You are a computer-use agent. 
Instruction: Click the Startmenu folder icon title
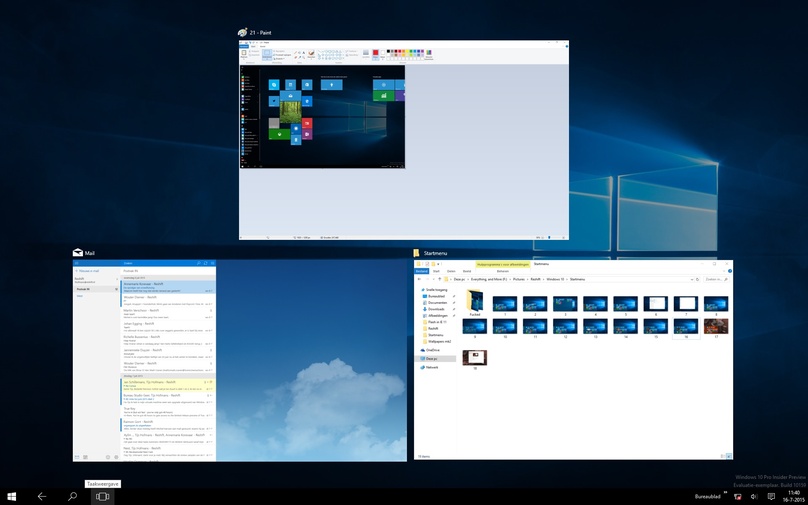click(416, 253)
